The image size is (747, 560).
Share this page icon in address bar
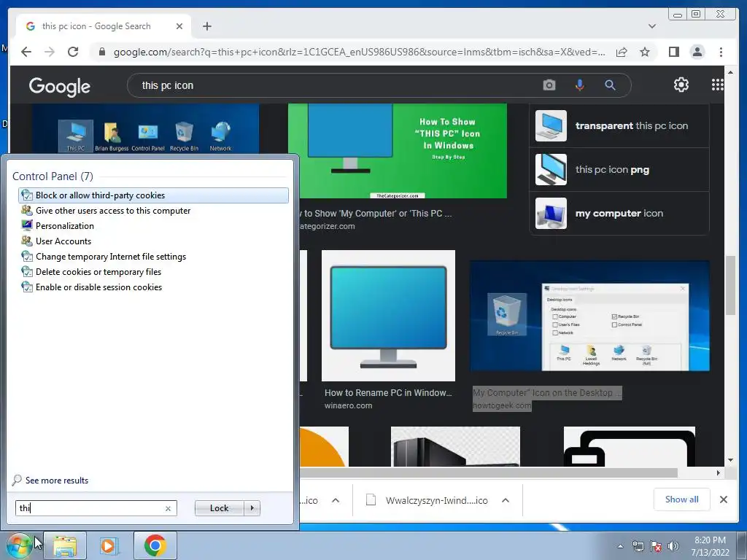622,52
